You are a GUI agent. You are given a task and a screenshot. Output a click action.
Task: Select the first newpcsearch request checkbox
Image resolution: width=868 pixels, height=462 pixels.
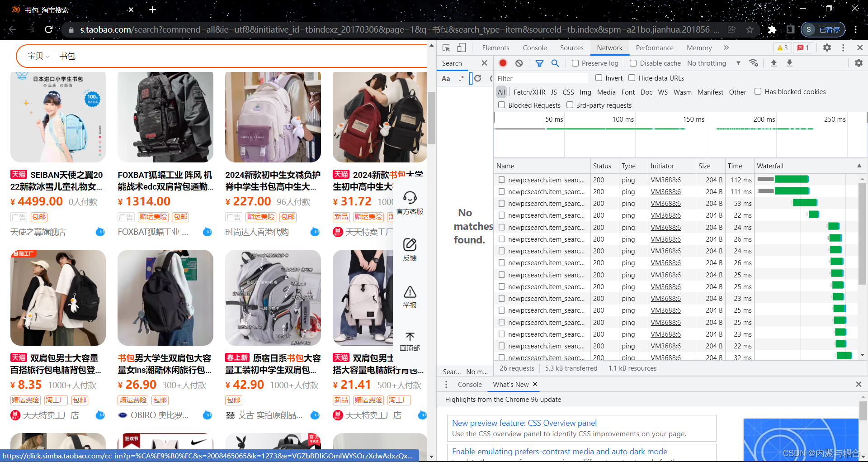click(x=501, y=180)
